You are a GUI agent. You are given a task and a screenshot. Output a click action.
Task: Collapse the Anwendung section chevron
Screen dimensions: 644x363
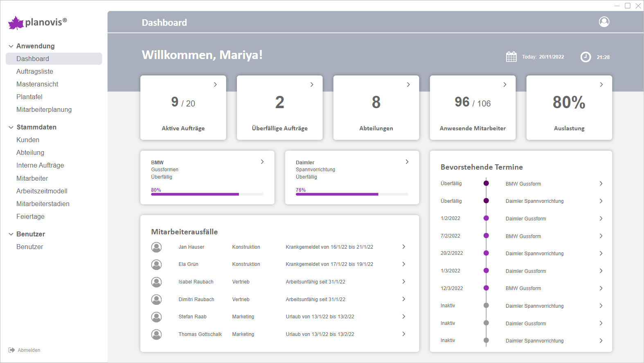(11, 46)
